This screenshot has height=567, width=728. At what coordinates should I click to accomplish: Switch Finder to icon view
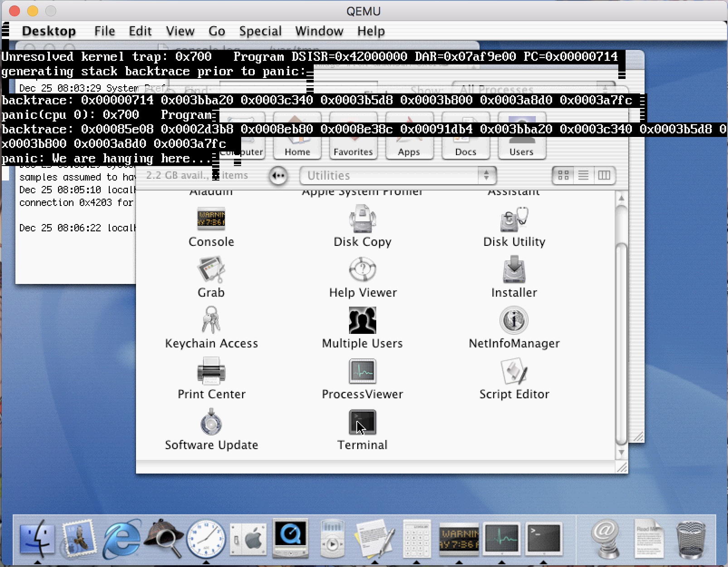pyautogui.click(x=563, y=175)
